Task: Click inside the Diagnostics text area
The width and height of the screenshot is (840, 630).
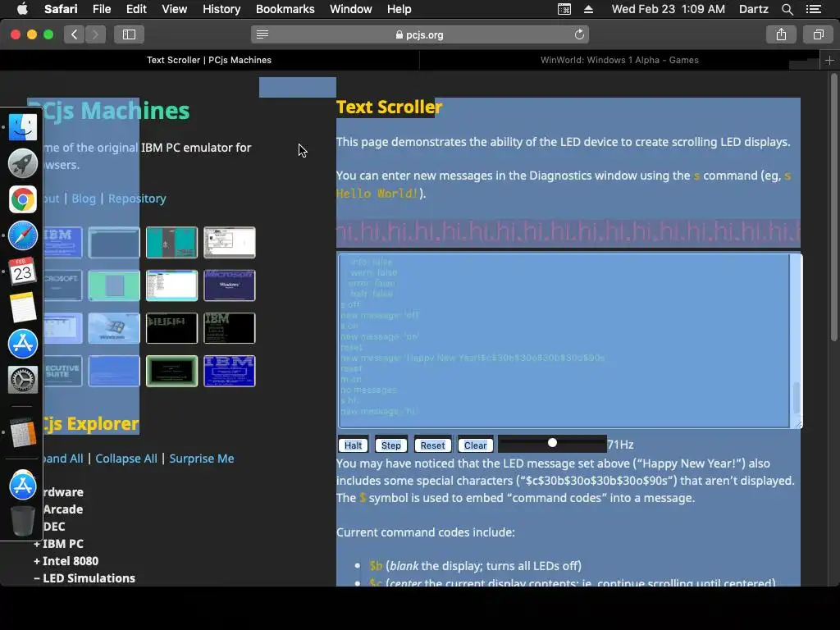Action: tap(564, 340)
